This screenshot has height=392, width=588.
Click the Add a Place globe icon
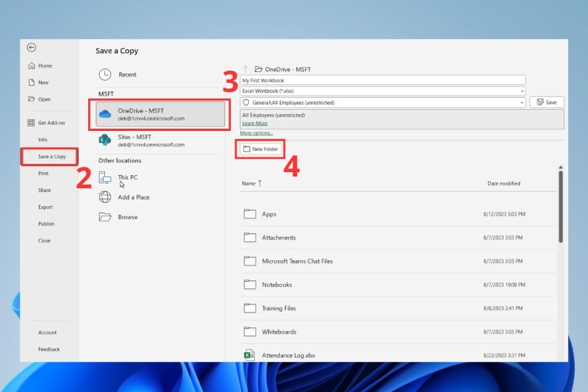(105, 196)
